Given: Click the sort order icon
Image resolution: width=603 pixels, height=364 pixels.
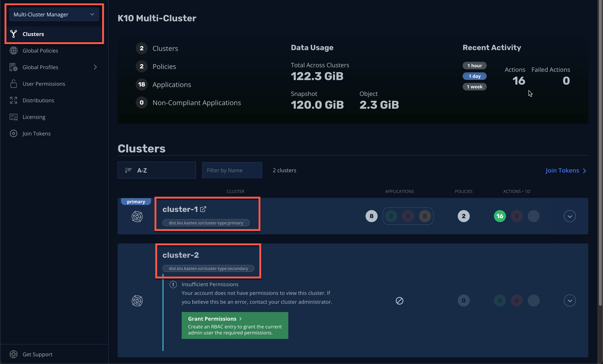Looking at the screenshot, I should pos(129,170).
